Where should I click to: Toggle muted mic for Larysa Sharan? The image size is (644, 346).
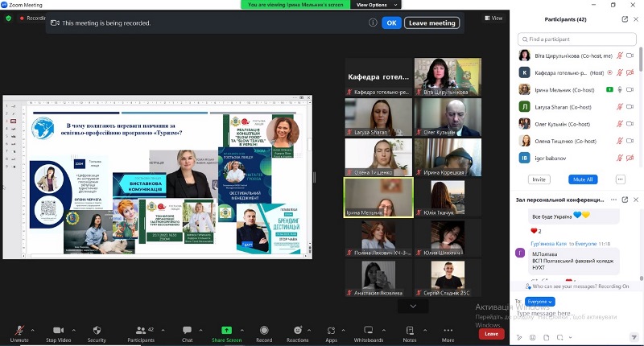[620, 107]
